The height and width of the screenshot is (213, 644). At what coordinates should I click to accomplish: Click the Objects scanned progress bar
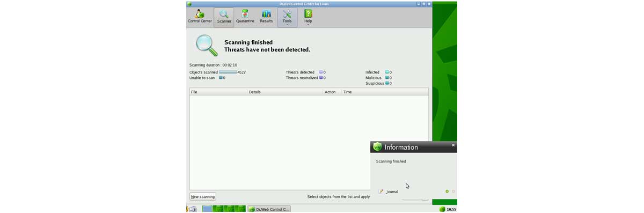tap(228, 72)
